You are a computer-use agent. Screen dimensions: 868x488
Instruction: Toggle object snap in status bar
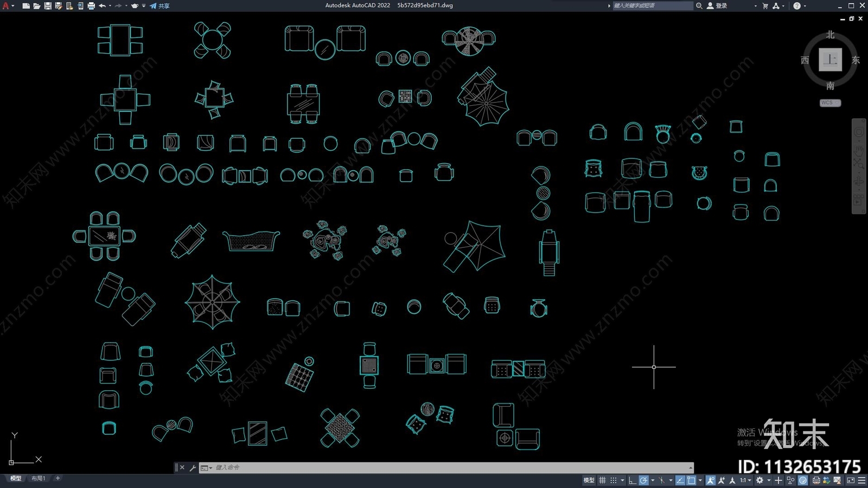691,480
